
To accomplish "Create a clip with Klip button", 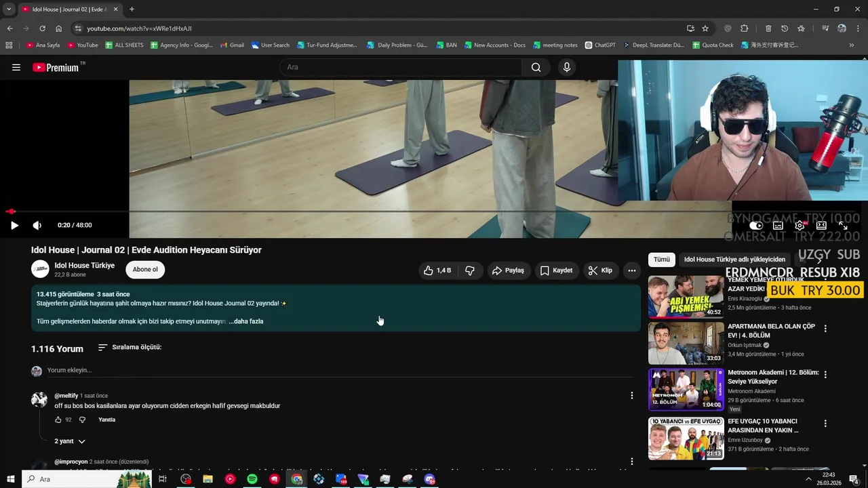I will click(600, 270).
